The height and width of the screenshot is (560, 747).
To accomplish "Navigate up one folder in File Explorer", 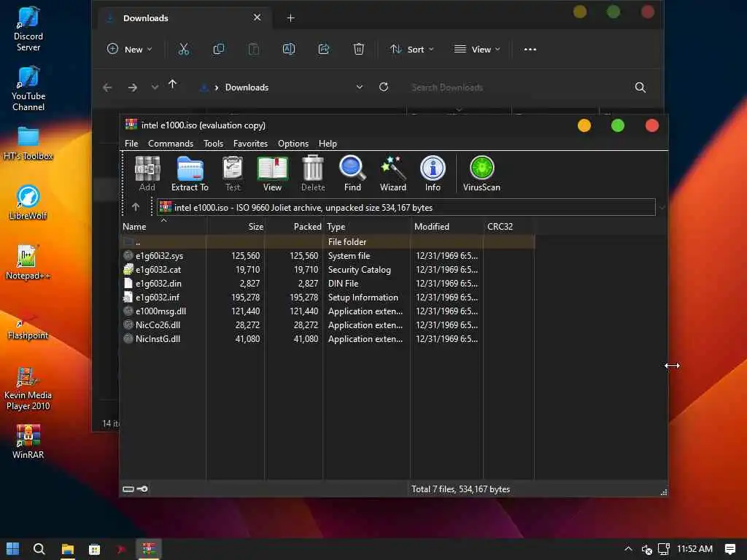I will tap(172, 85).
